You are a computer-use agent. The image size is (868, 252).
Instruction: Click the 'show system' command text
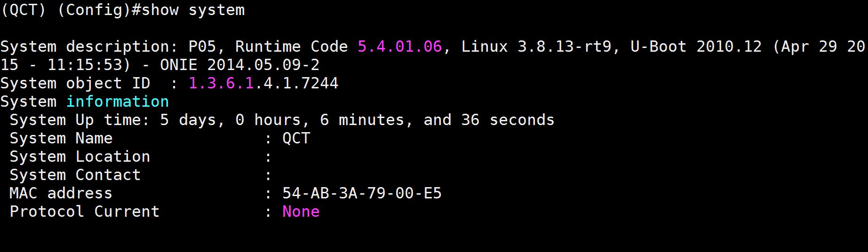click(x=193, y=10)
